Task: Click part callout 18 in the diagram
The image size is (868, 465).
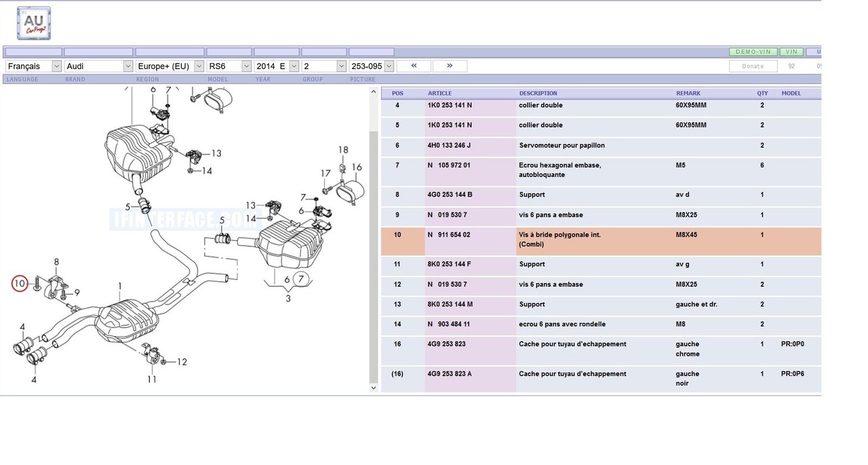Action: pos(343,150)
